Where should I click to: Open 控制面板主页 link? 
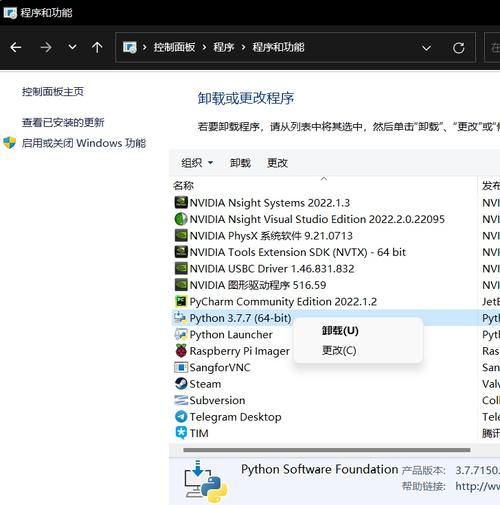pos(53,92)
